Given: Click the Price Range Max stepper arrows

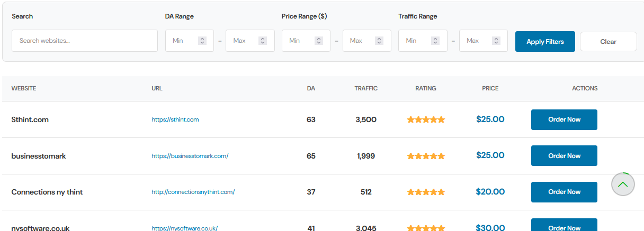Looking at the screenshot, I should coord(379,41).
